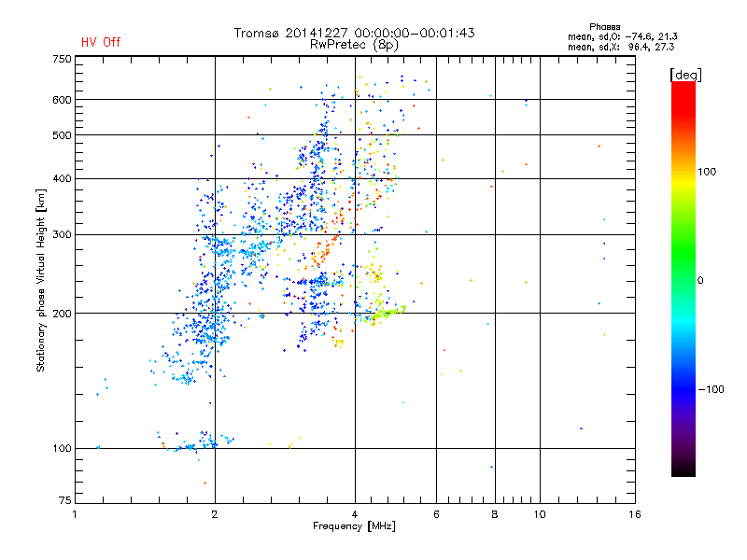
Task: Click the y-axis tick label '750'
Action: [62, 59]
